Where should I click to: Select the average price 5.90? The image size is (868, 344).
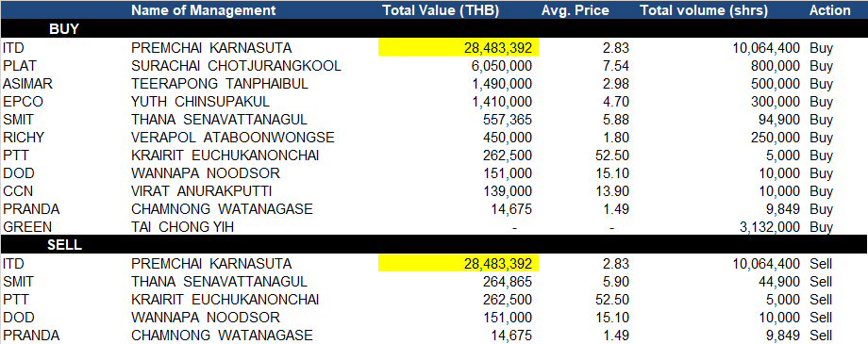coord(615,282)
